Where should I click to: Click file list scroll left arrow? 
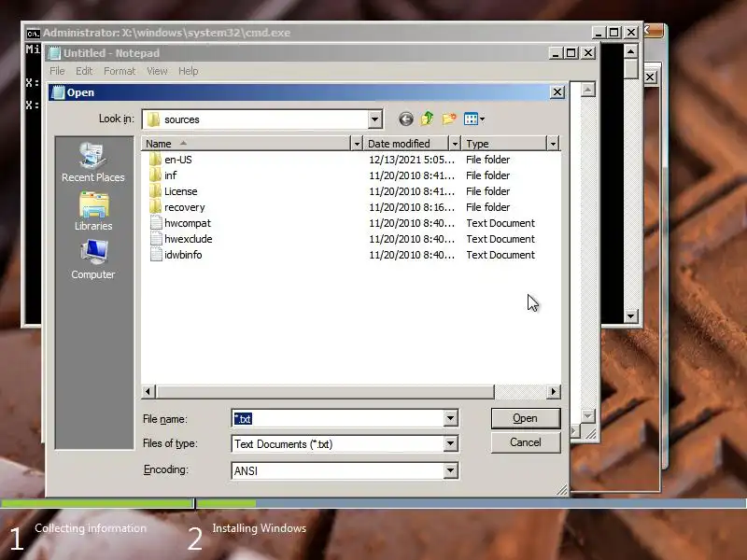pyautogui.click(x=148, y=391)
